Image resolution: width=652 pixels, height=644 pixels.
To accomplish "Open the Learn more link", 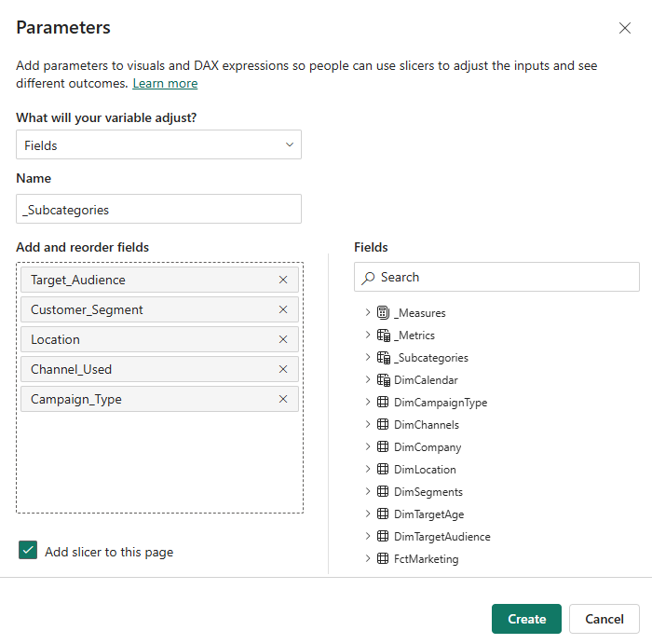I will pos(165,84).
